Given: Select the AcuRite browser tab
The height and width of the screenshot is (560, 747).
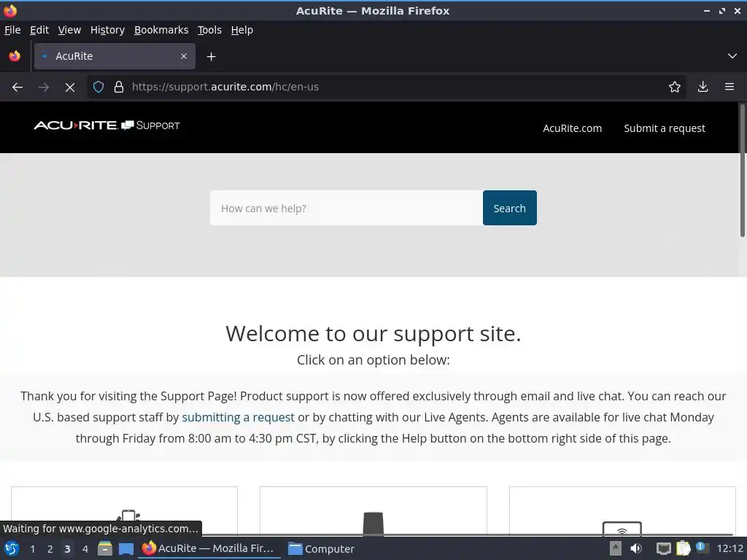Looking at the screenshot, I should (115, 56).
